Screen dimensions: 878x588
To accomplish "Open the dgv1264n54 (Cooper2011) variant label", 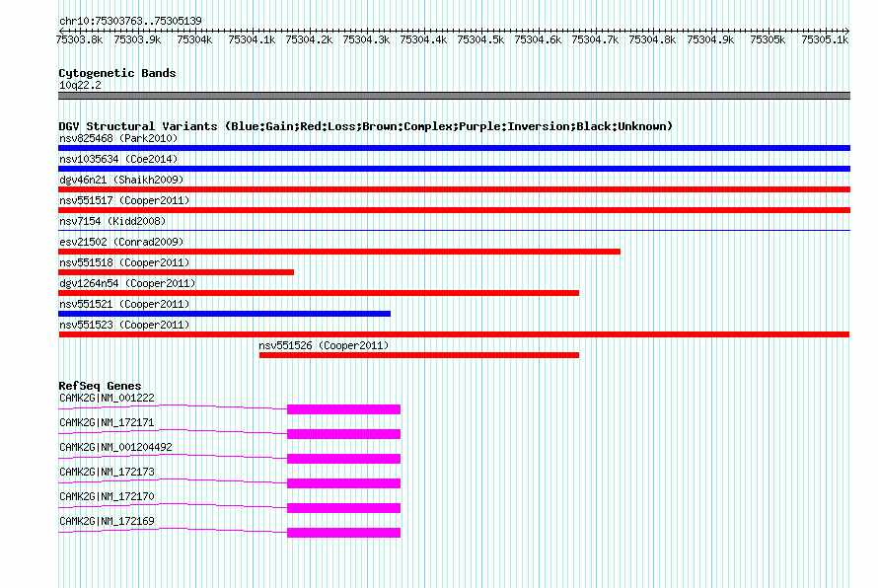I will (x=127, y=283).
